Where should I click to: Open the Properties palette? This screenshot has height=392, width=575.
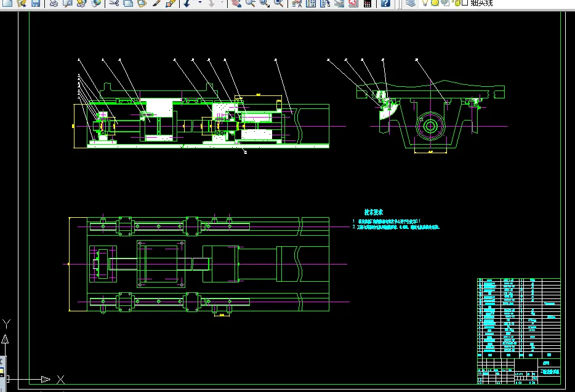297,3
